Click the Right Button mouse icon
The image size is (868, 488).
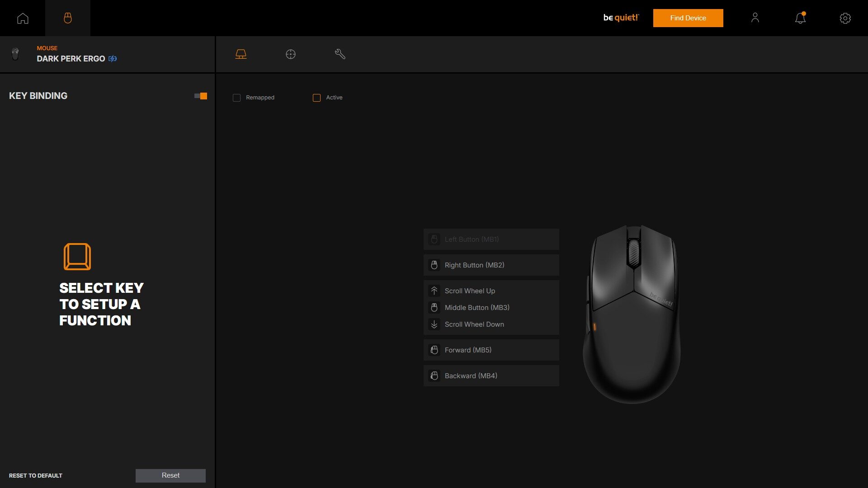click(x=434, y=265)
